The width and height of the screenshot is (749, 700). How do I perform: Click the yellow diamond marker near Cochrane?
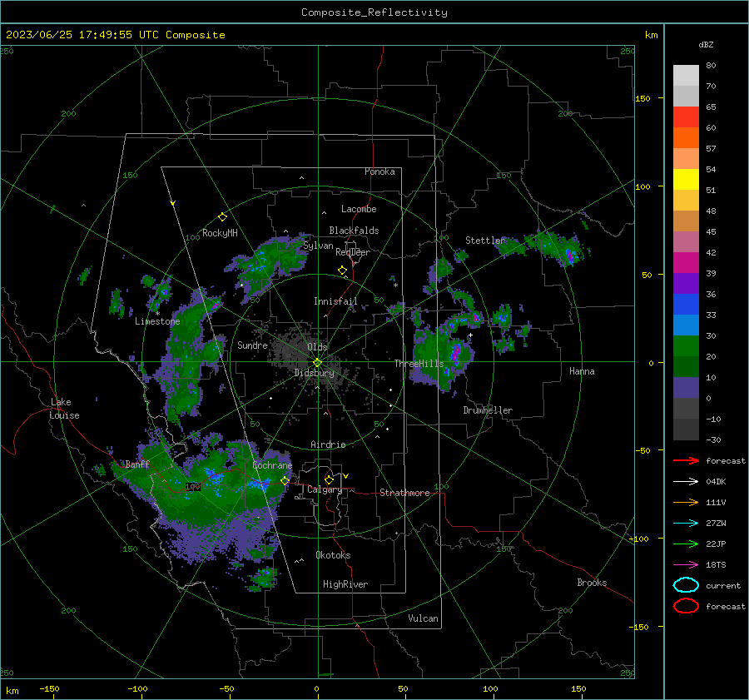(x=285, y=480)
